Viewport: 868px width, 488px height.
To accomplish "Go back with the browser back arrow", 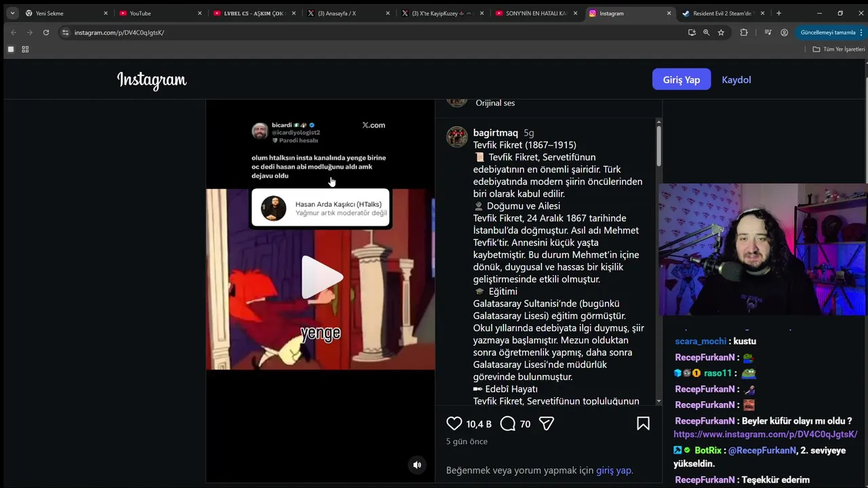I will (x=14, y=32).
